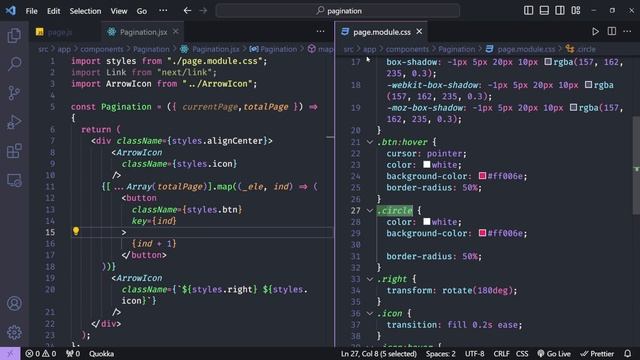This screenshot has height=360, width=640.
Task: Open the white color swatch on line 28
Action: click(x=427, y=222)
